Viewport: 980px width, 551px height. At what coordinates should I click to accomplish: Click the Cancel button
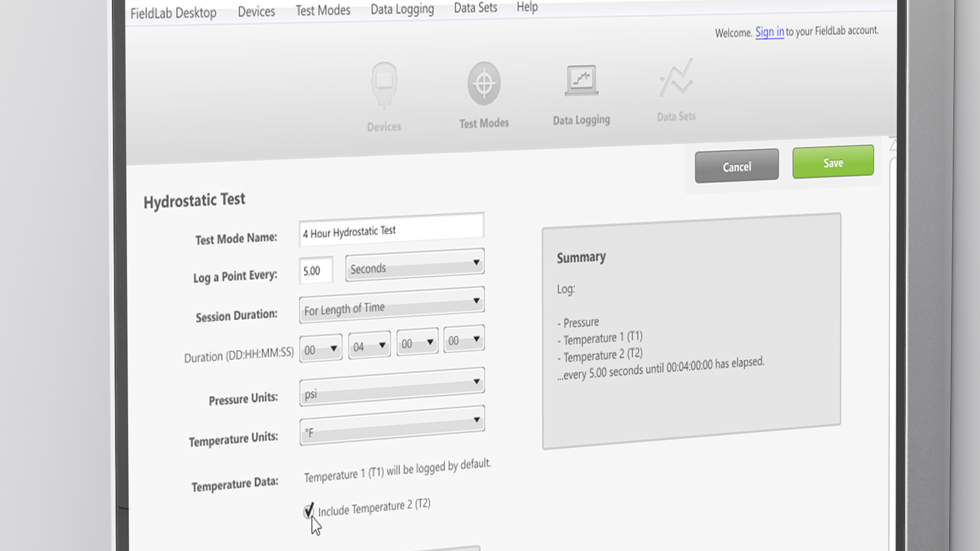(736, 167)
